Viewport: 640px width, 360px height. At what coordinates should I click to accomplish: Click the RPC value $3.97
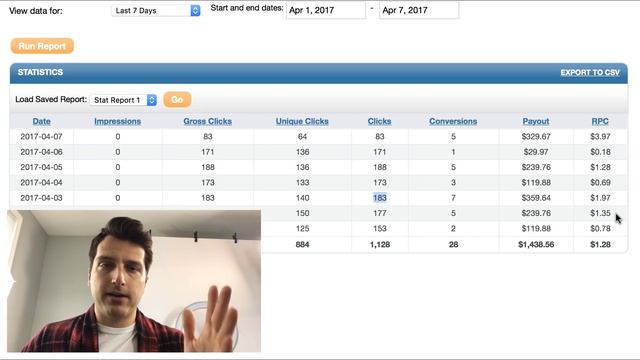[600, 137]
